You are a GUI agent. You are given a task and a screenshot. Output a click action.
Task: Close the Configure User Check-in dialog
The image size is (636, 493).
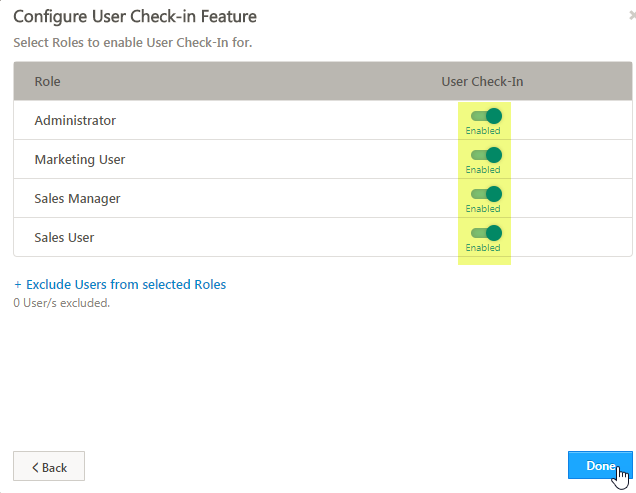click(x=631, y=16)
